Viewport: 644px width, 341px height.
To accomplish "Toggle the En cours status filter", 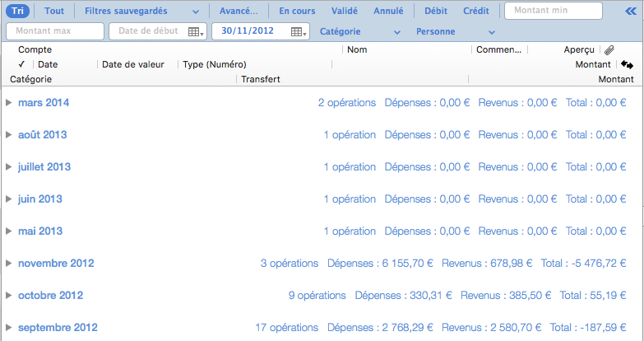I will [296, 12].
